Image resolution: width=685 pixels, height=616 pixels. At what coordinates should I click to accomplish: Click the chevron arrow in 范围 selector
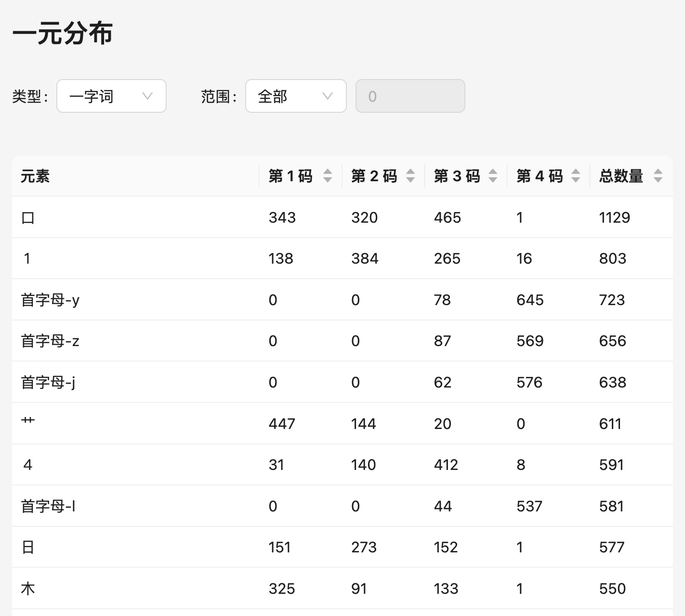coord(328,96)
